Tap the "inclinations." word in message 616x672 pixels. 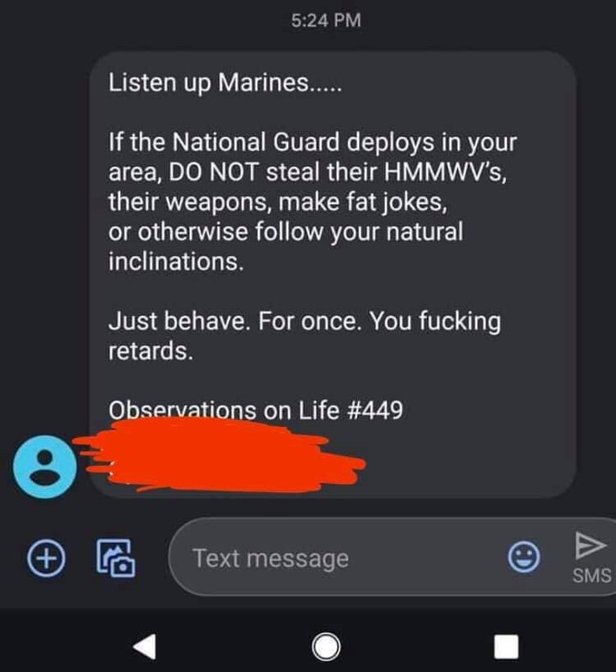[x=176, y=261]
